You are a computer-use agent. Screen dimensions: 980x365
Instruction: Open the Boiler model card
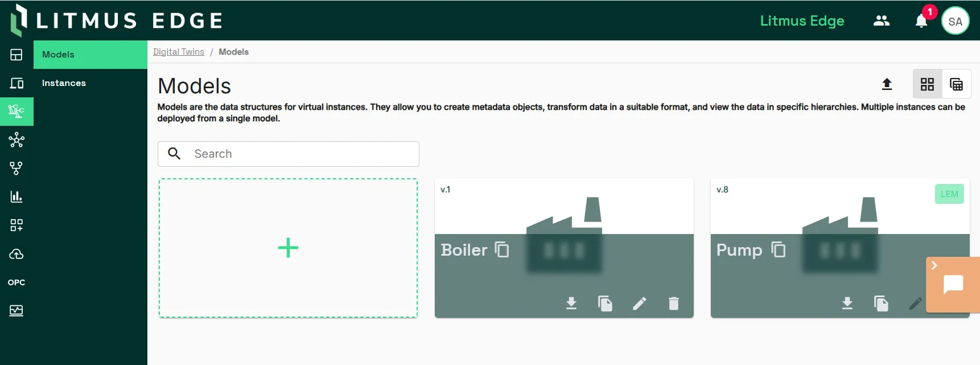click(564, 248)
